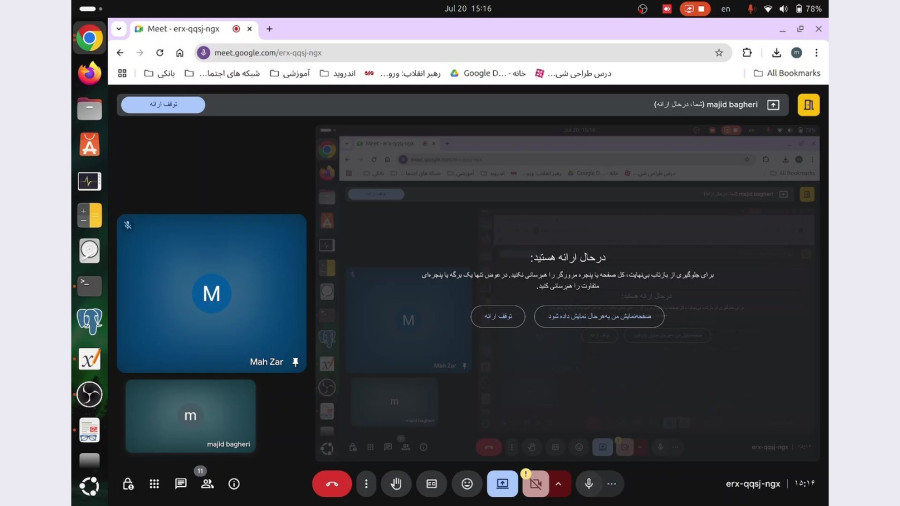Screen dimensions: 900x506
Task: Open emoji reactions panel
Action: pos(467,484)
